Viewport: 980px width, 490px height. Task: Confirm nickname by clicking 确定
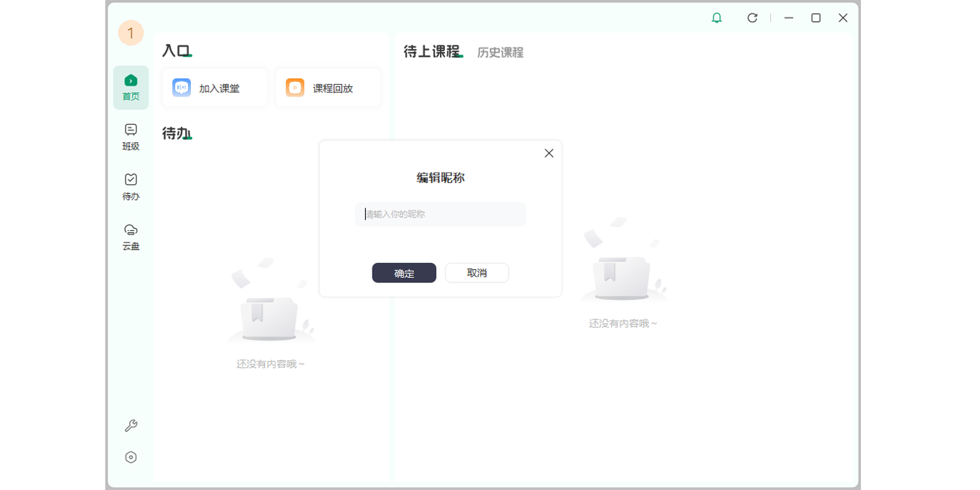(x=404, y=272)
